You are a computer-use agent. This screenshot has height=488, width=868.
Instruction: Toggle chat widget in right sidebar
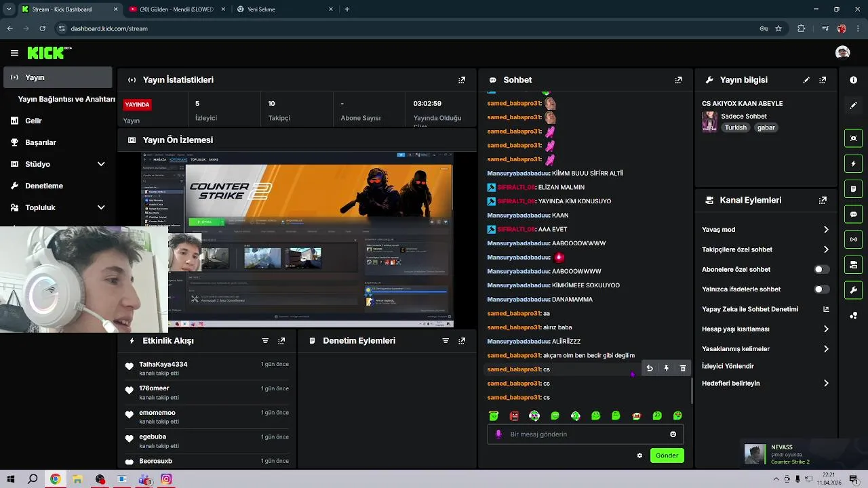point(853,213)
